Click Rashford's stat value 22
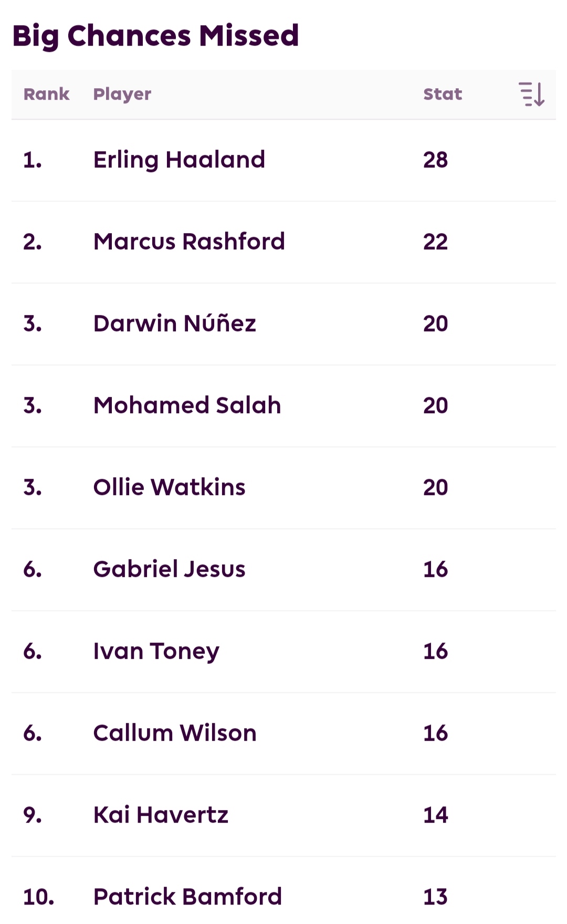Viewport: 567px width, 924px height. click(436, 242)
